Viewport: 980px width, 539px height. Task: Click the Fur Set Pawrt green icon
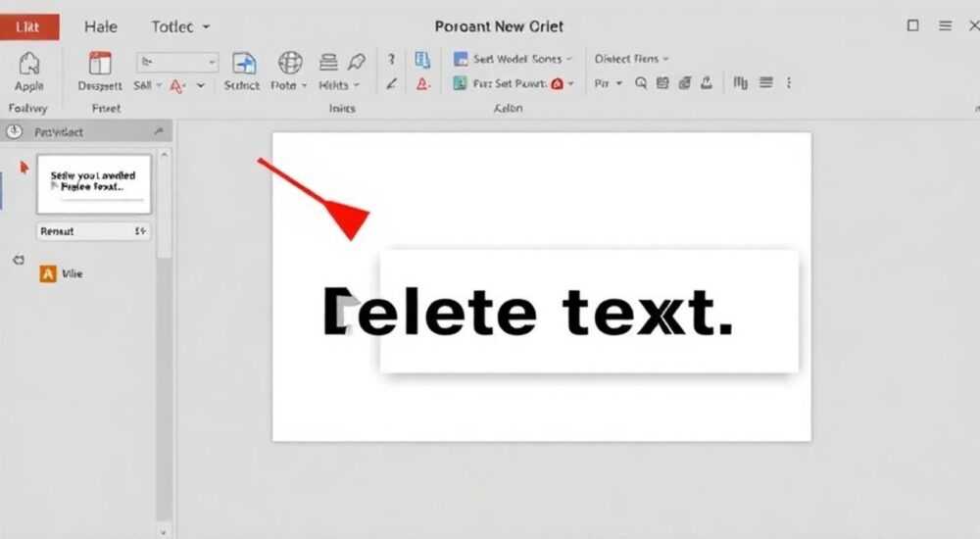click(460, 83)
